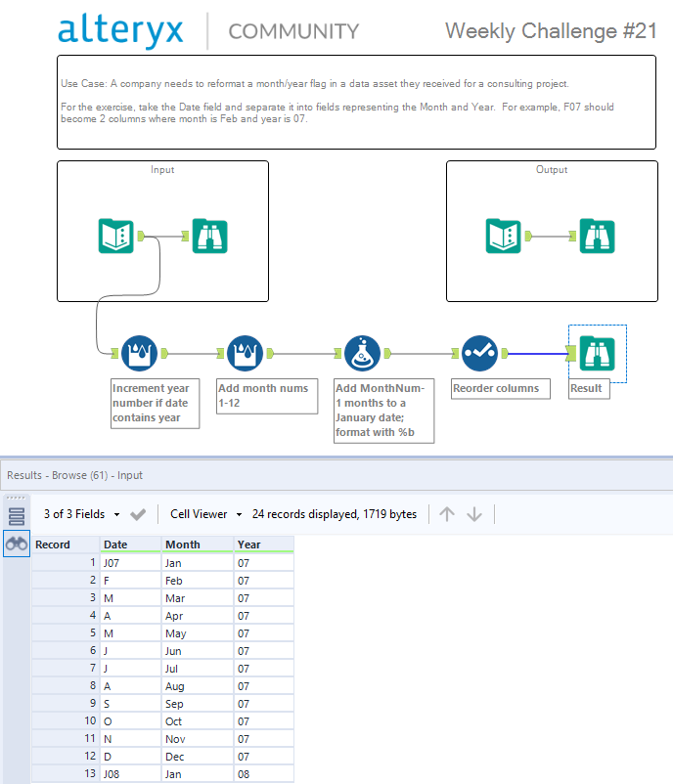Screen dimensions: 673x784
Task: Click the J07 cell in Date column
Action: click(131, 563)
